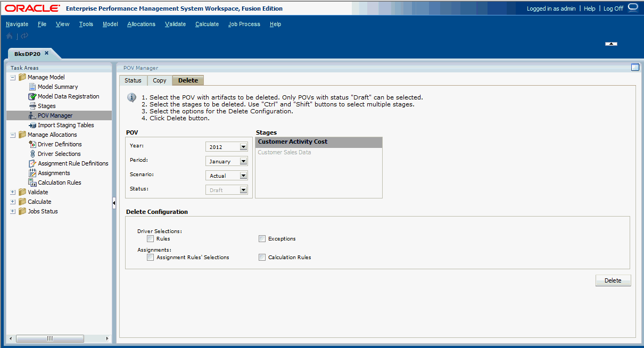Tick the Calculation Rules checkbox
The height and width of the screenshot is (348, 644).
[262, 258]
